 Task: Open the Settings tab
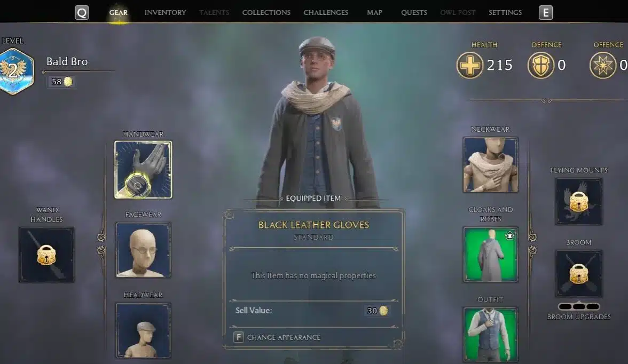pos(505,12)
